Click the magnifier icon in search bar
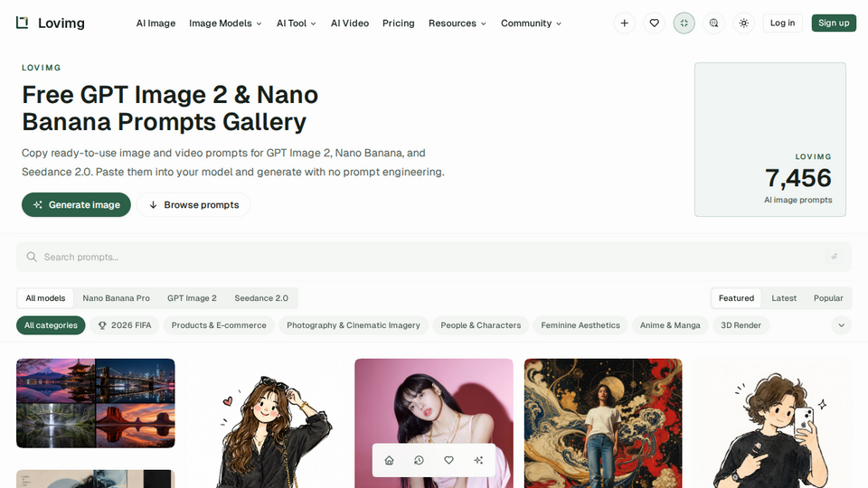 pos(33,257)
